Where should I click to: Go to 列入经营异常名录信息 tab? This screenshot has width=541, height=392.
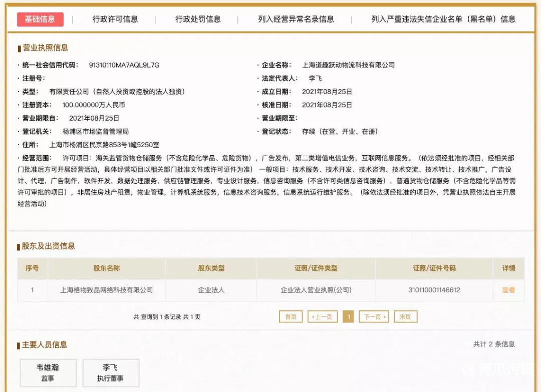point(296,20)
